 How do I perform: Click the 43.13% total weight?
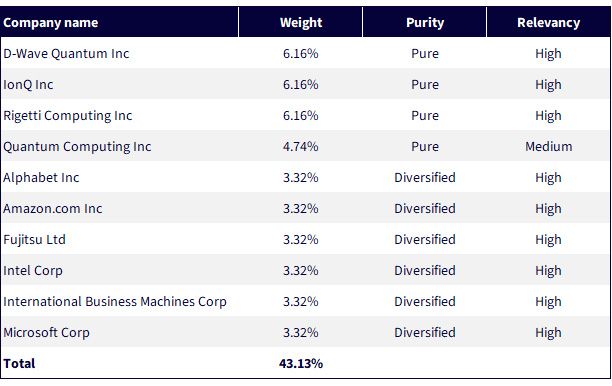(x=301, y=364)
